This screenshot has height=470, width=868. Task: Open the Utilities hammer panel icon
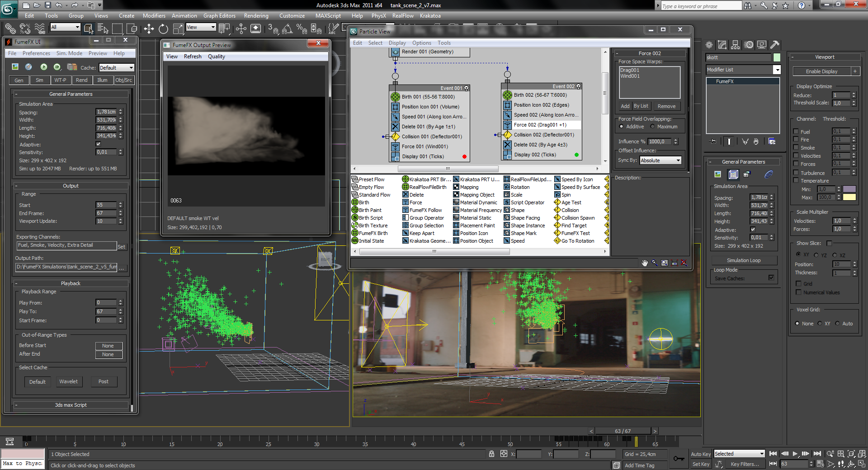coord(775,45)
